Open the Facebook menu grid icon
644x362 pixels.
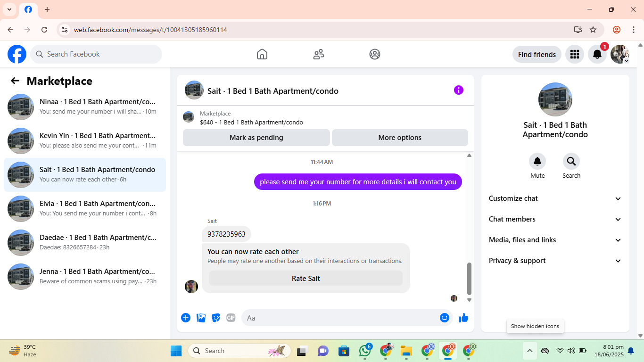pyautogui.click(x=574, y=54)
